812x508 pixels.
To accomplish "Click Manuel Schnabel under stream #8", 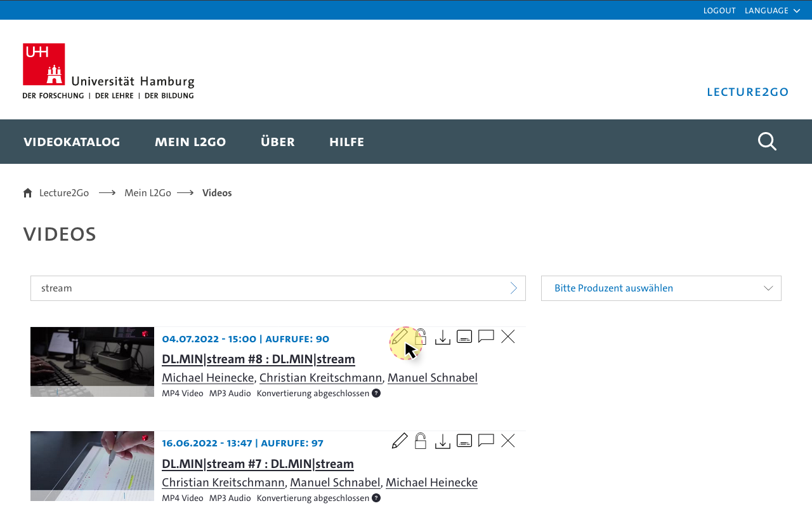I will point(433,378).
